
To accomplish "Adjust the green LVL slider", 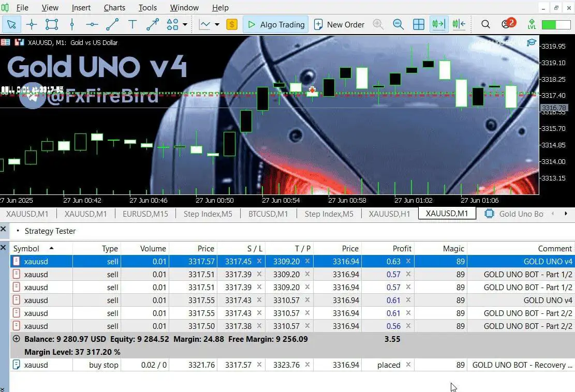I will coord(555,24).
